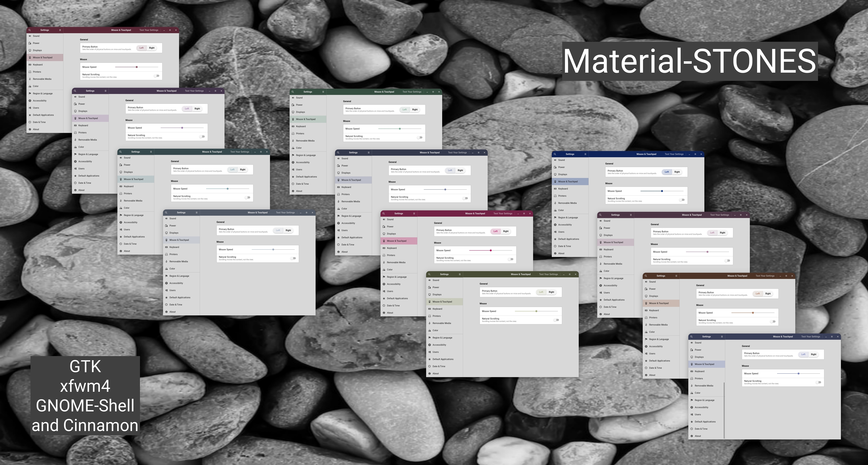Click the search icon in the teal Settings window
868x465 pixels.
pyautogui.click(x=120, y=152)
